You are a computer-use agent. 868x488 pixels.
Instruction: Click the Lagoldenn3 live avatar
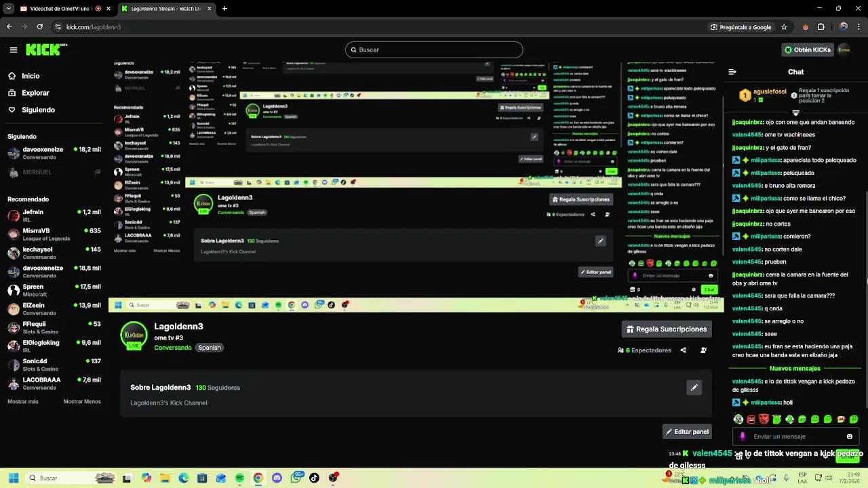click(134, 336)
